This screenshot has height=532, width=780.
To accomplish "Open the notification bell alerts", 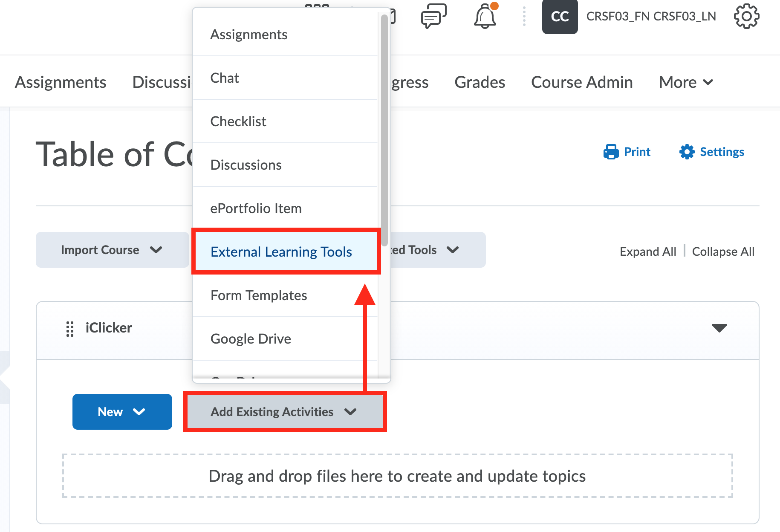I will (x=485, y=16).
